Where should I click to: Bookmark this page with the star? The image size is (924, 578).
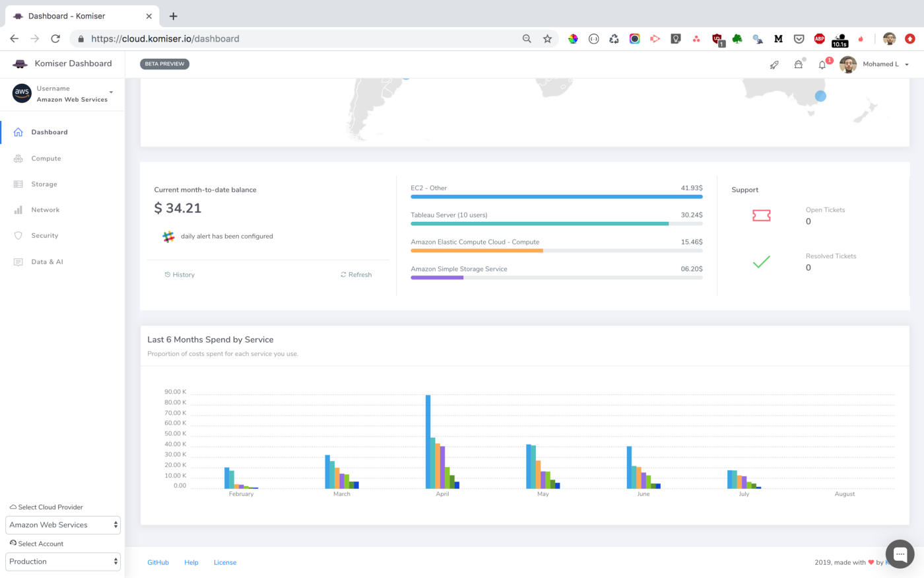547,39
